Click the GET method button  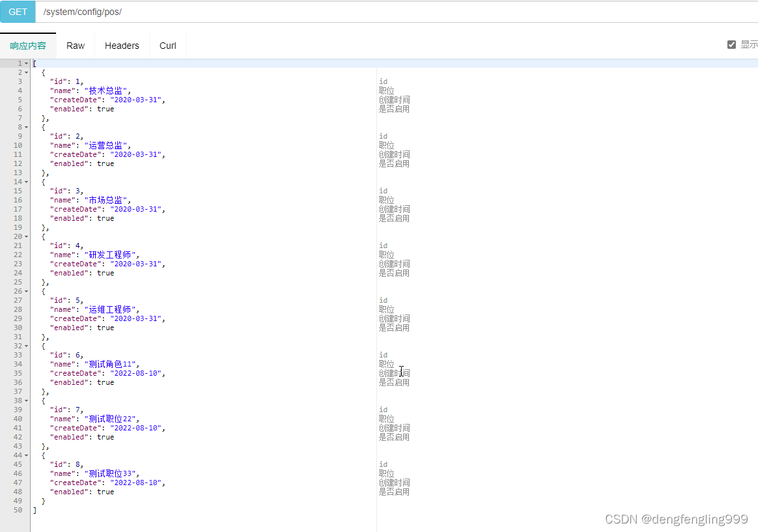[18, 12]
